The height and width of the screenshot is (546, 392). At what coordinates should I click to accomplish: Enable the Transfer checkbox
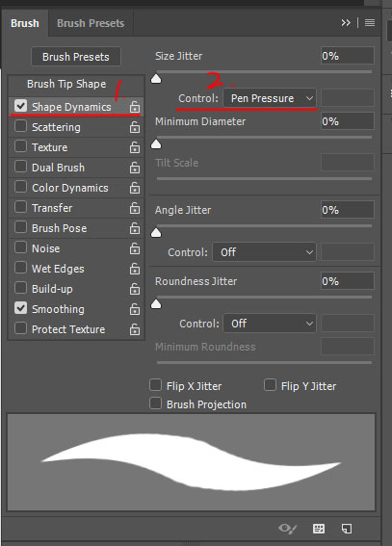(20, 207)
